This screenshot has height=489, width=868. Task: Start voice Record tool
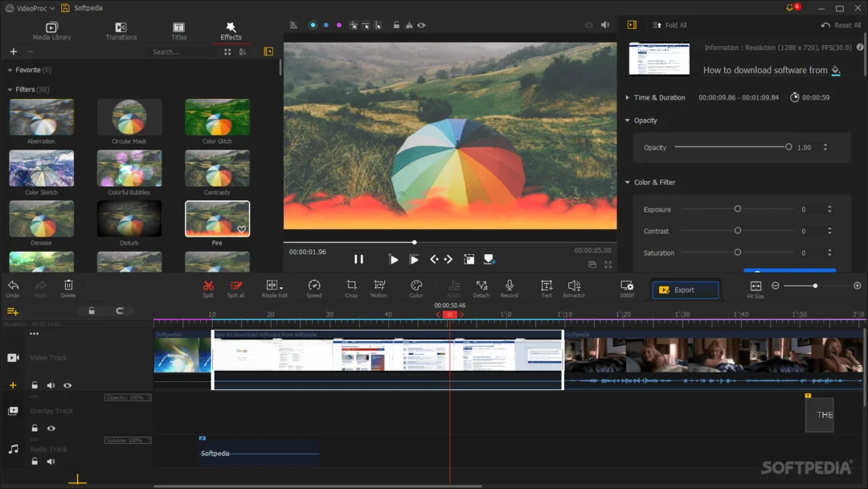click(x=510, y=289)
